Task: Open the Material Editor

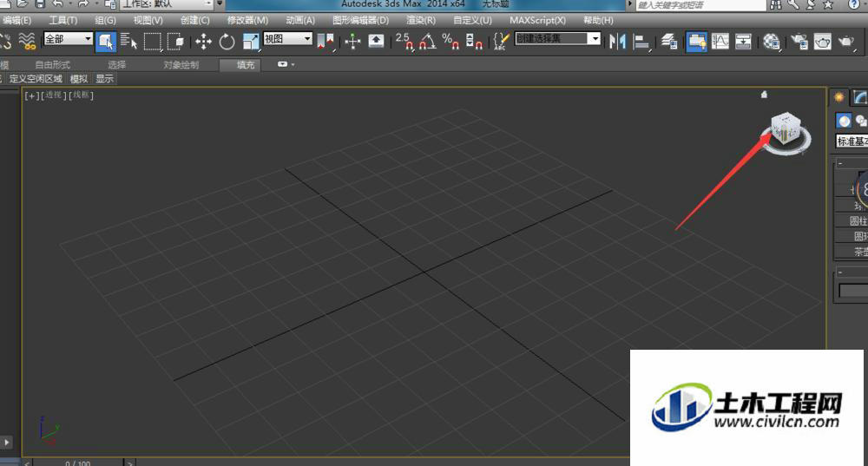Action: (771, 42)
